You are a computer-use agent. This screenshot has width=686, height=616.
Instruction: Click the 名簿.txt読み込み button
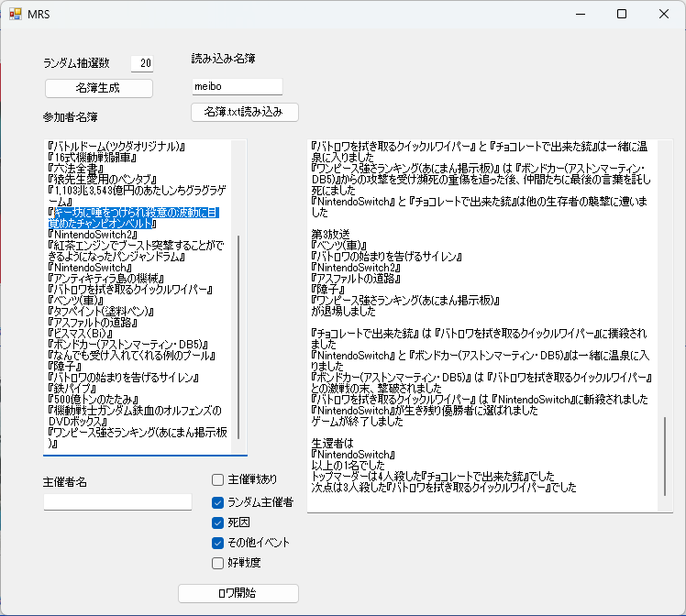245,112
